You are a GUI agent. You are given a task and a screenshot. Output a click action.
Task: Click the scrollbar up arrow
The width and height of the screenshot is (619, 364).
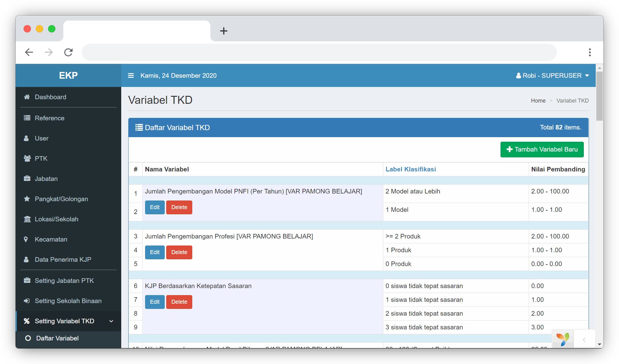click(x=599, y=68)
